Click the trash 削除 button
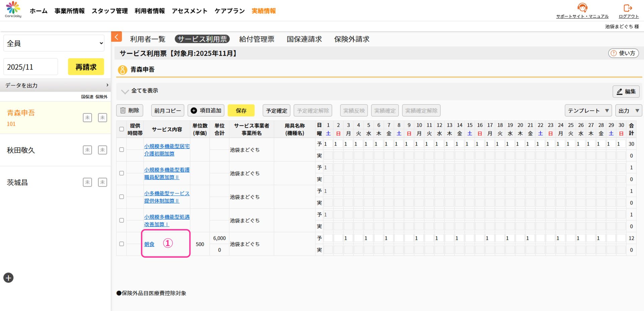644x311 pixels. [130, 110]
